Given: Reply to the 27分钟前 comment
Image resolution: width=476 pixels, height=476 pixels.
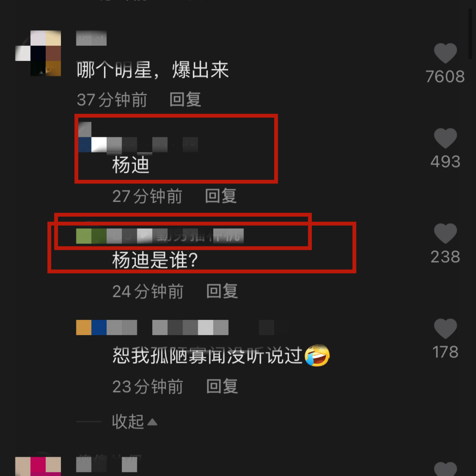Looking at the screenshot, I should (221, 195).
